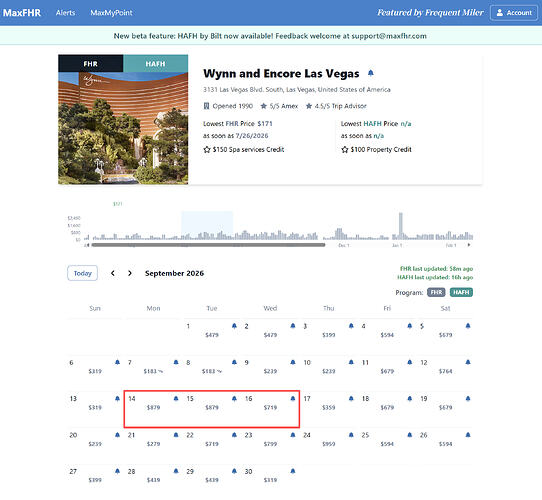Toggle the FHR program filter
The height and width of the screenshot is (500, 542).
436,292
